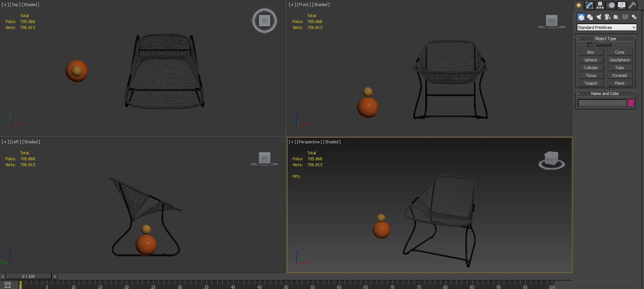This screenshot has height=289, width=644.
Task: Switch to the Display panel tab
Action: (622, 5)
